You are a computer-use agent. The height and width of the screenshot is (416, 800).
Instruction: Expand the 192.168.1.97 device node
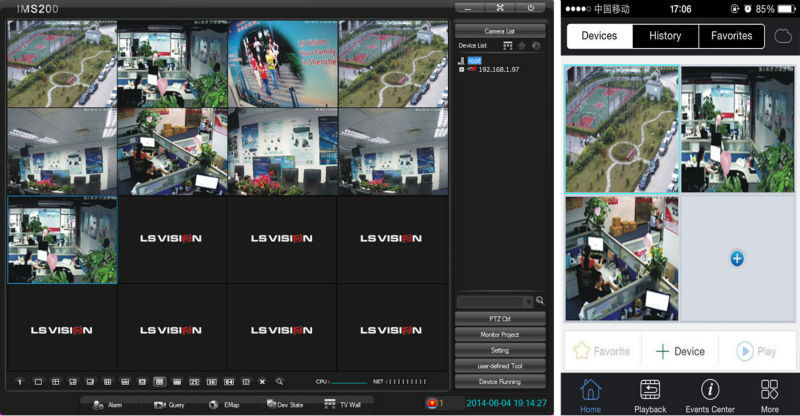pos(461,69)
